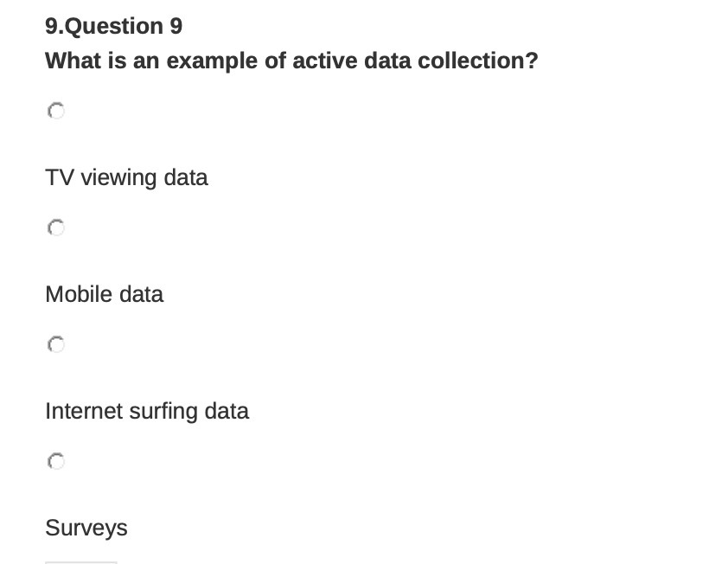The height and width of the screenshot is (564, 728).
Task: Choose the TV viewing data answer option
Action: [x=126, y=177]
